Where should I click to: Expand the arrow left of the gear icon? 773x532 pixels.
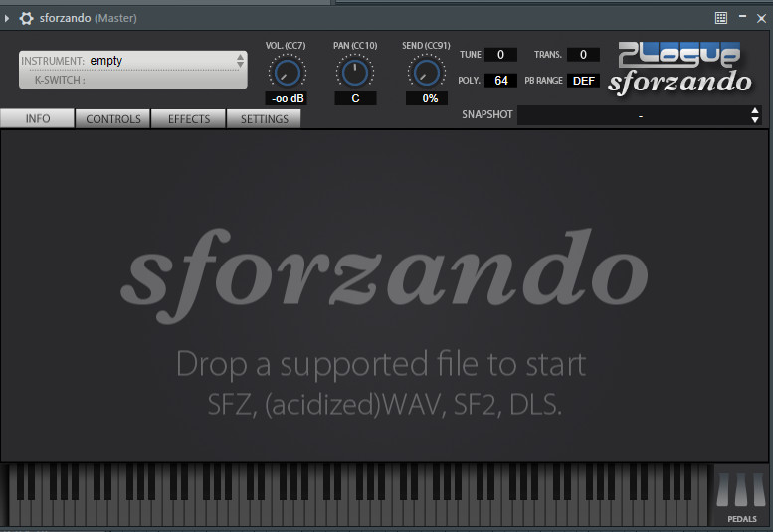point(8,18)
